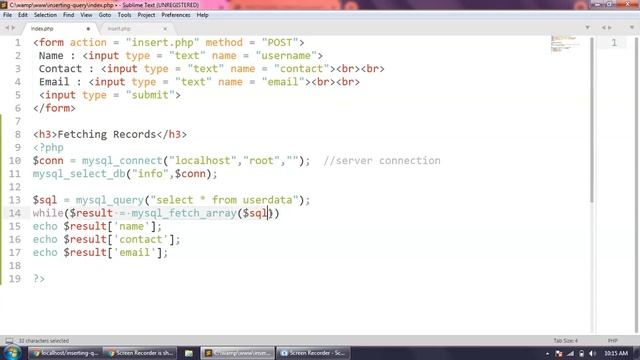Image resolution: width=640 pixels, height=360 pixels.
Task: Click second pane's left tab arrow
Action: tap(604, 28)
